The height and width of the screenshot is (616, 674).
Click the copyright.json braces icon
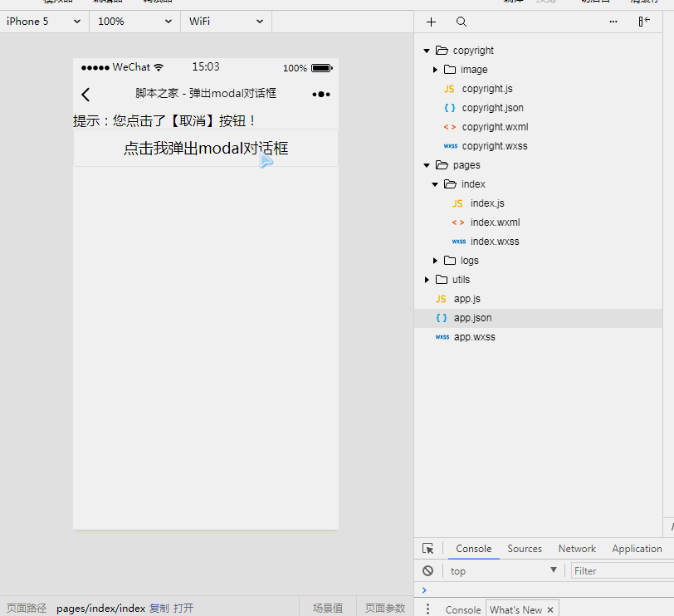coord(450,108)
